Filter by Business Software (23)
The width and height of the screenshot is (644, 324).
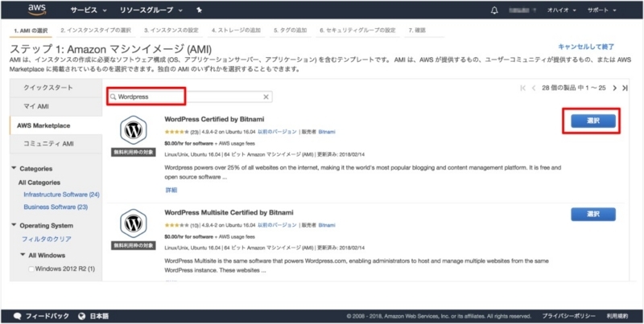tap(56, 207)
